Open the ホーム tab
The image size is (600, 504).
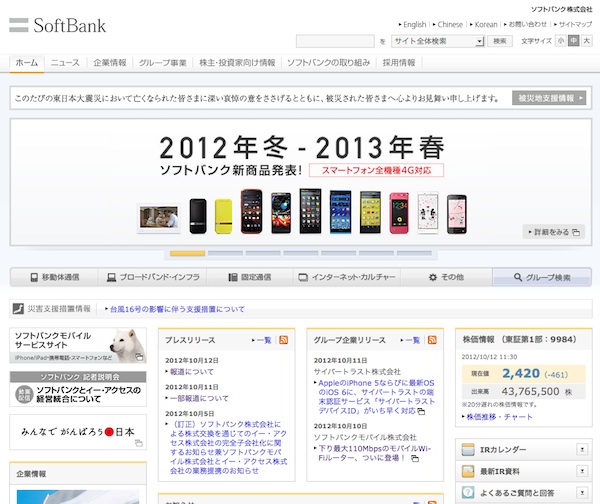pyautogui.click(x=27, y=63)
